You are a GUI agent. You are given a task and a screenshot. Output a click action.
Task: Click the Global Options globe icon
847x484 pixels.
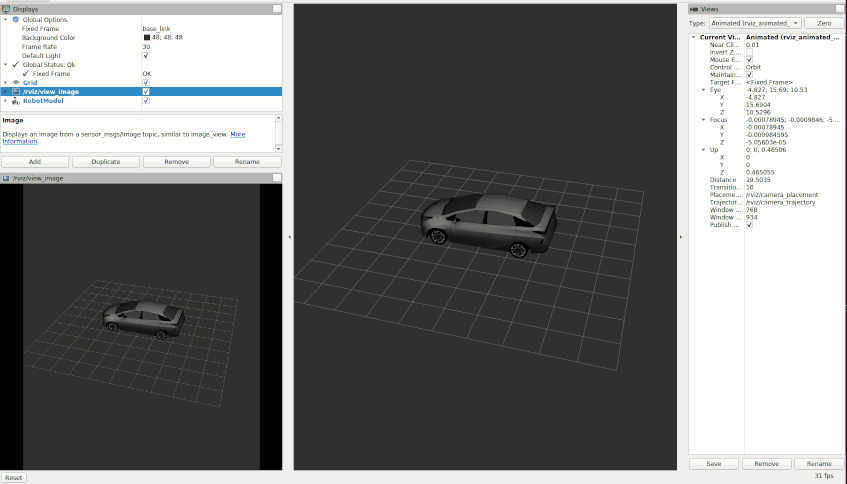point(16,19)
